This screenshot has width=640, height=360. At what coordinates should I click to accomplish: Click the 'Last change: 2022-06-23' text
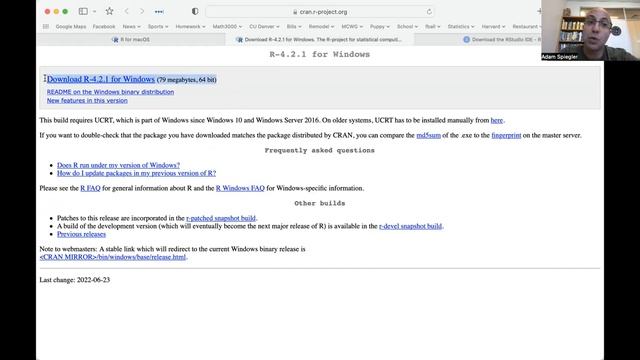point(75,280)
